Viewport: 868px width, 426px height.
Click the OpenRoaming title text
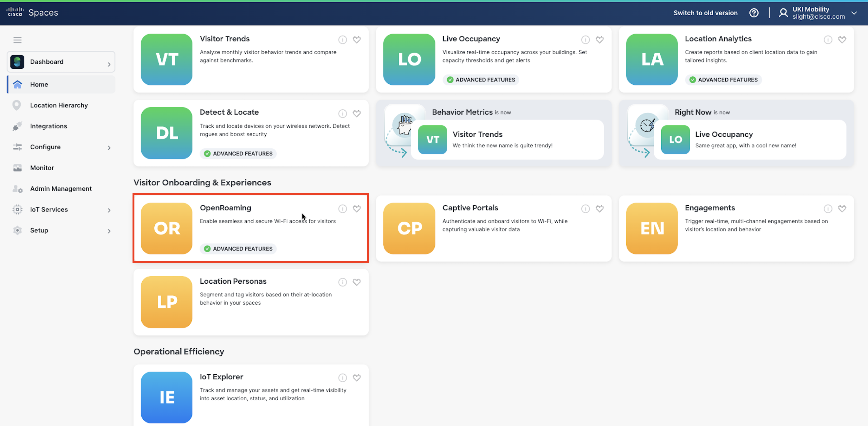click(225, 208)
